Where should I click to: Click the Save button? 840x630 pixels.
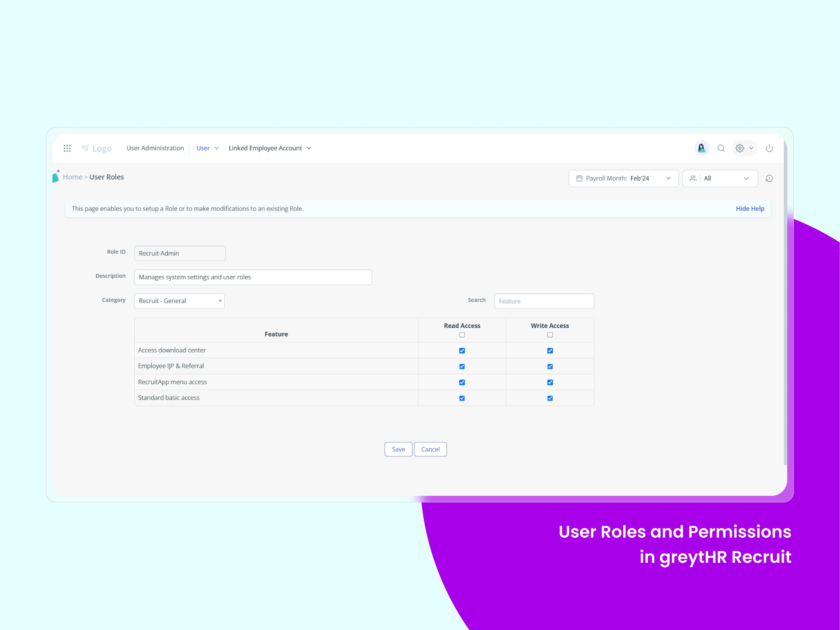pos(398,449)
